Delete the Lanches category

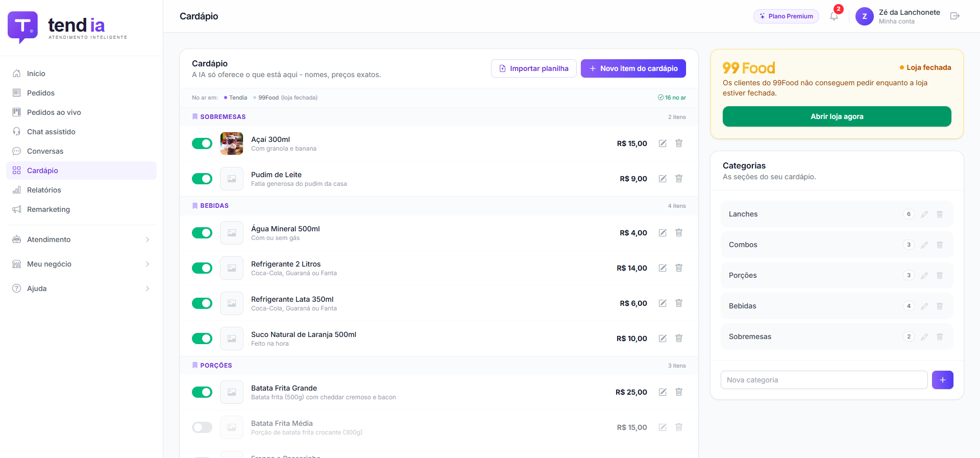click(x=940, y=214)
